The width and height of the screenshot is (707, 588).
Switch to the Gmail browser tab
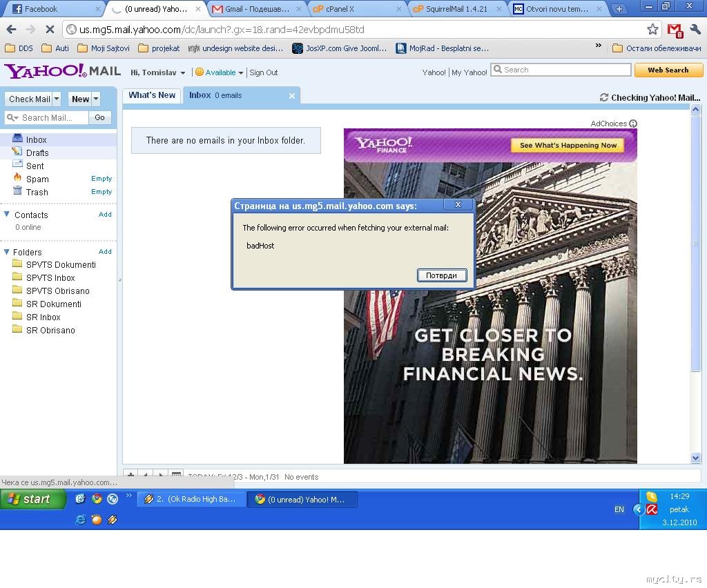pos(256,9)
